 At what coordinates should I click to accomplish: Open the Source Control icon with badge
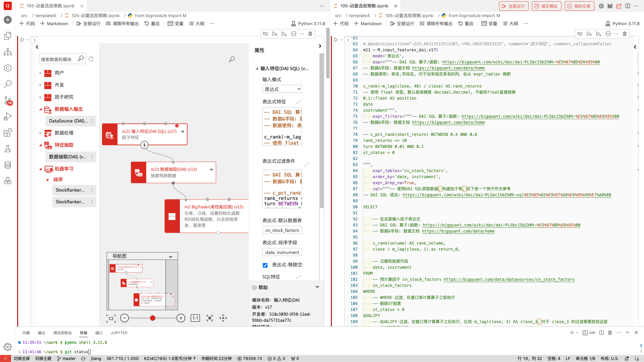pyautogui.click(x=8, y=100)
